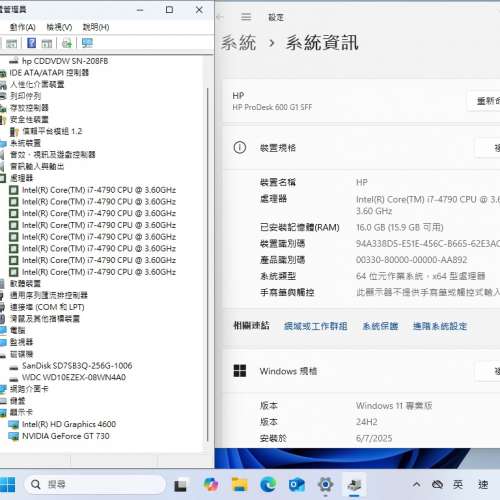Viewport: 500px width, 500px height.
Task: Click the Windows logo icon beside Windows 規格
Action: click(240, 371)
